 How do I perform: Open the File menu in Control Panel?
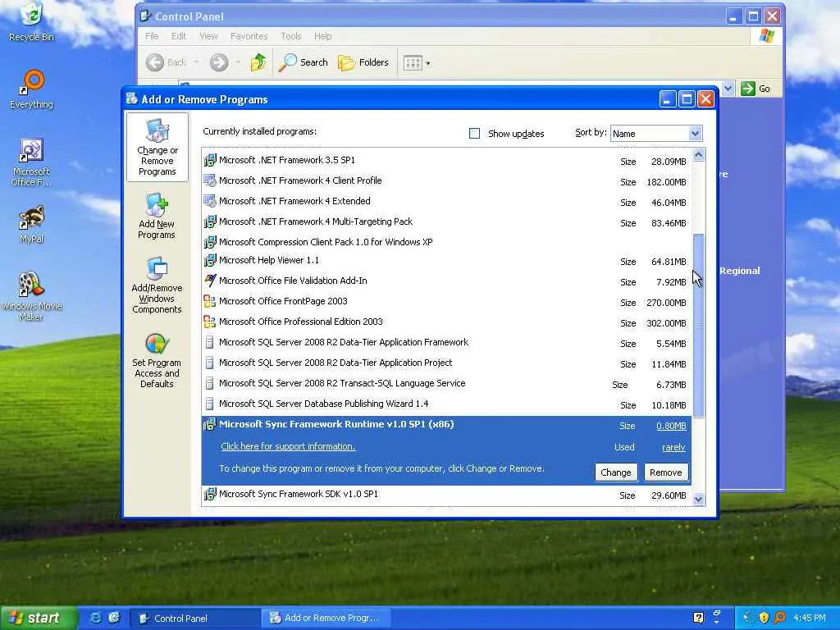(x=152, y=36)
